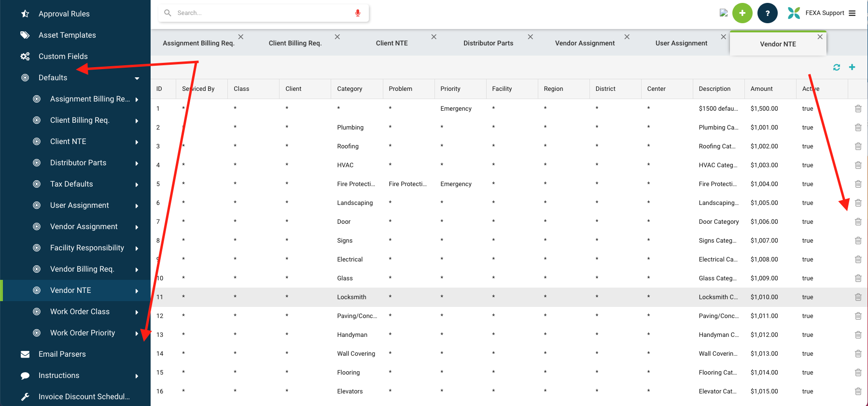Delete the Roofing row via its trash icon
Viewport: 868px width, 406px height.
(858, 146)
